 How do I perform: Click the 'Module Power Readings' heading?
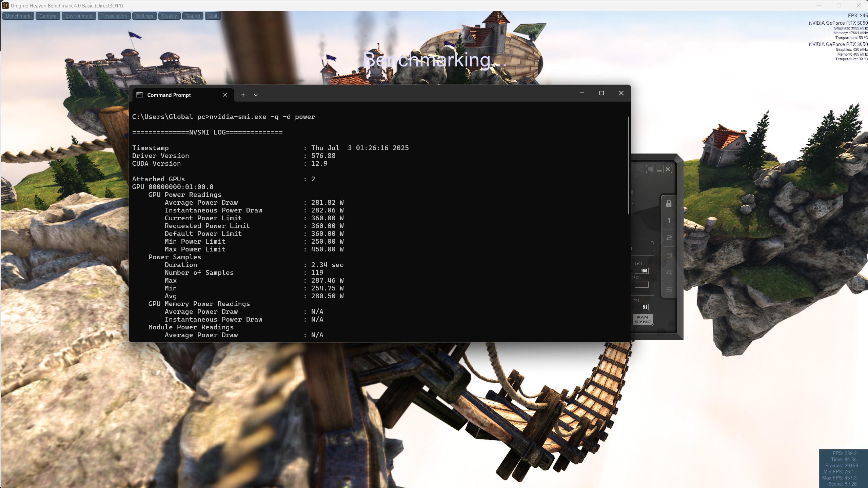[x=191, y=327]
